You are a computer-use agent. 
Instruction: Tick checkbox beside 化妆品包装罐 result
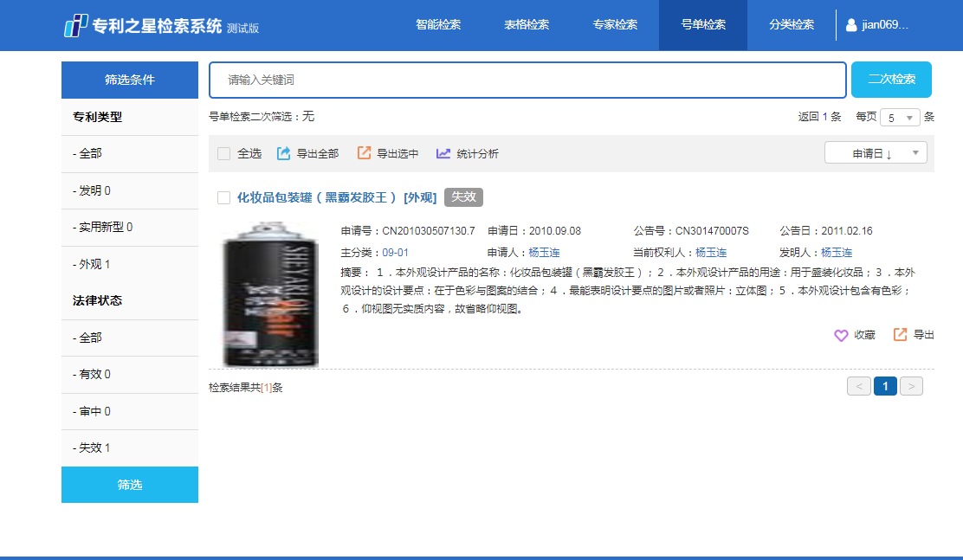click(x=224, y=197)
